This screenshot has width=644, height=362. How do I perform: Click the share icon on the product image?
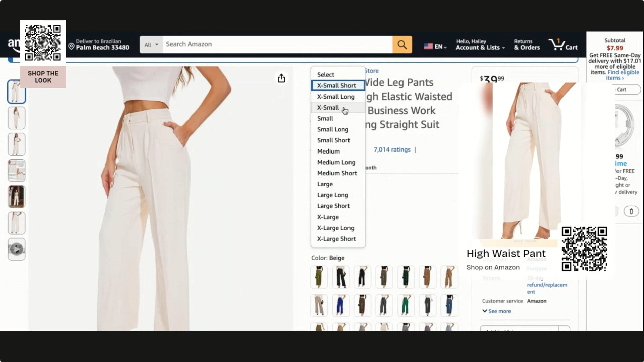[282, 78]
